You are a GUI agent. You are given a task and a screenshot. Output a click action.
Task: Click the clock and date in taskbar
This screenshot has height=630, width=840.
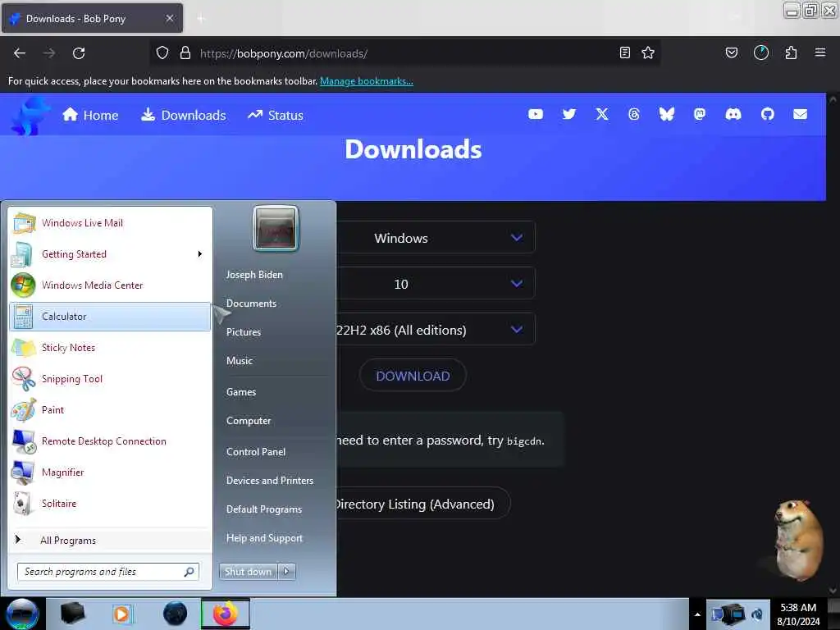pyautogui.click(x=798, y=614)
